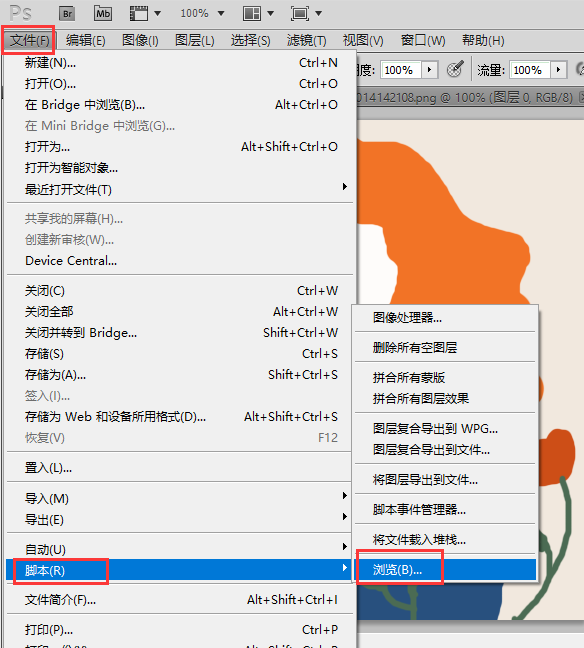The height and width of the screenshot is (648, 584).
Task: Click the opacity 100% input field
Action: (400, 70)
